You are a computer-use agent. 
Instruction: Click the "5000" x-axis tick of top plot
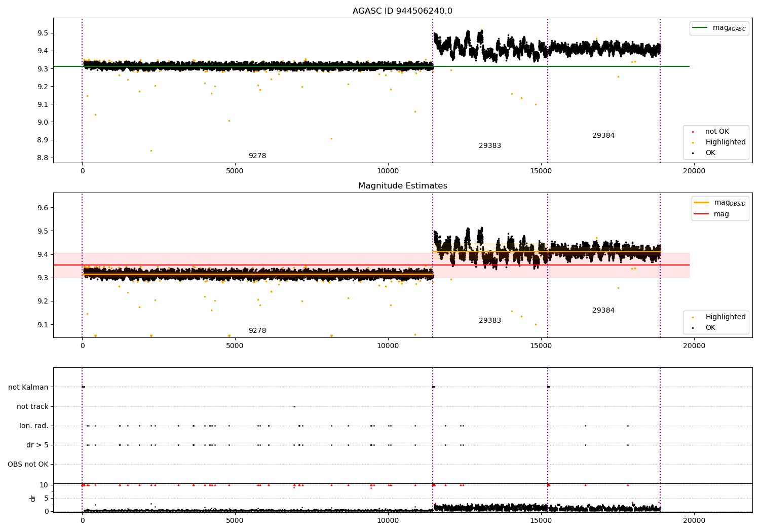pyautogui.click(x=235, y=171)
